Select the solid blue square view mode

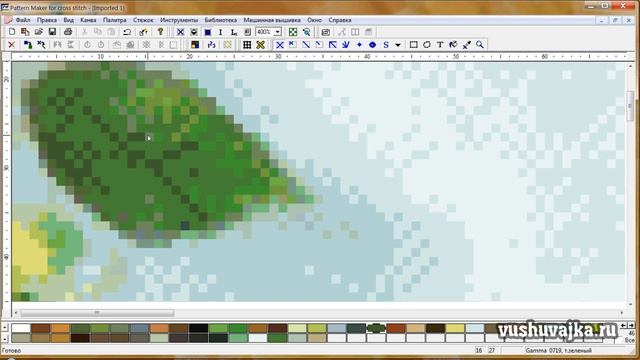point(207,32)
